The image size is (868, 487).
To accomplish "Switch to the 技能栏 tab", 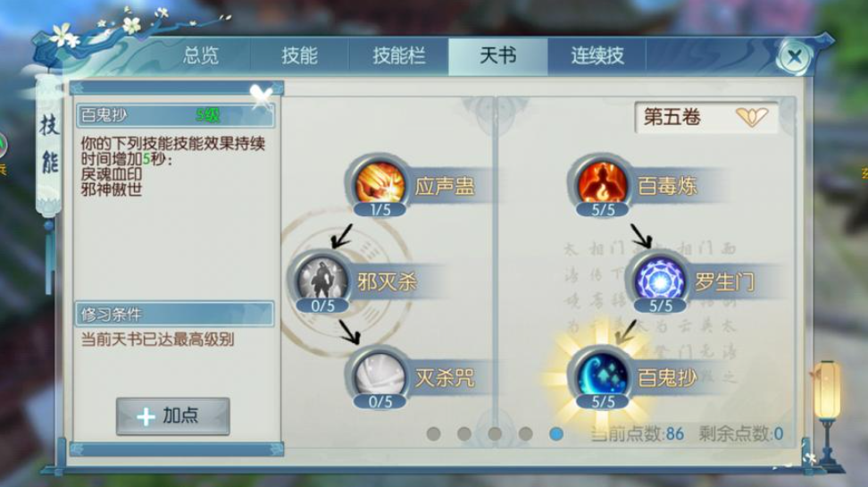I will [398, 56].
